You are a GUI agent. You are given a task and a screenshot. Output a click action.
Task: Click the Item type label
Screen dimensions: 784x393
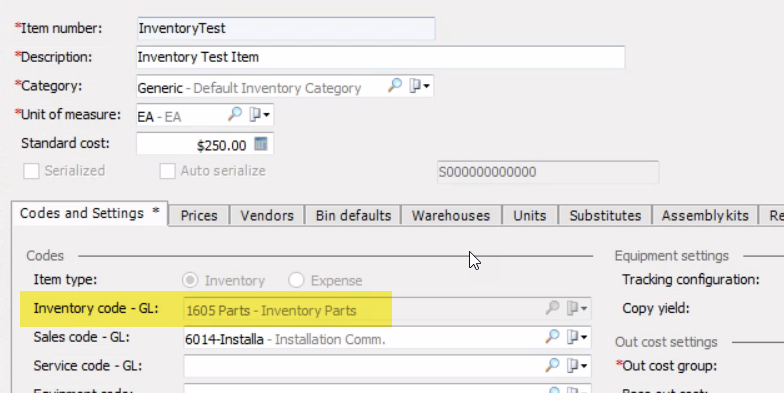click(65, 280)
